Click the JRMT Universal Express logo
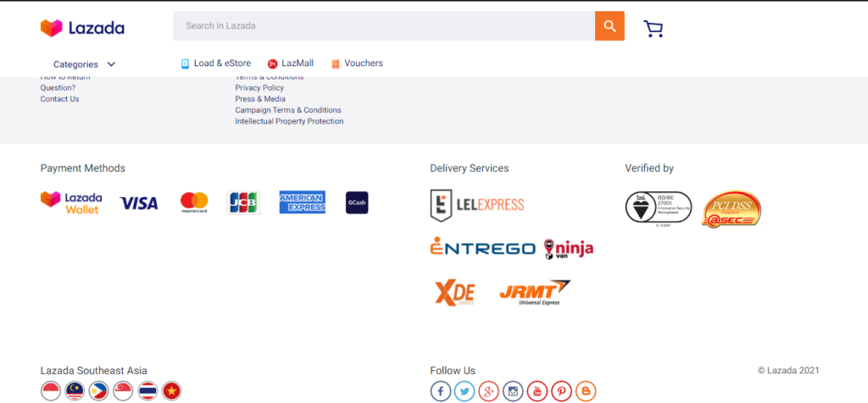Viewport: 868px width, 403px height. click(x=535, y=292)
